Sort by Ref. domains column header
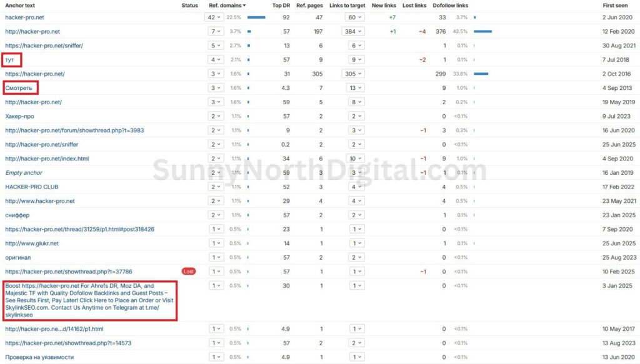The image size is (640, 364). point(227,5)
